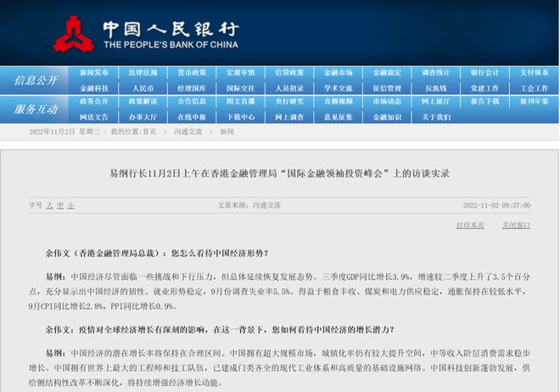
Task: Open 办事大厅 service hall
Action: coord(143,117)
